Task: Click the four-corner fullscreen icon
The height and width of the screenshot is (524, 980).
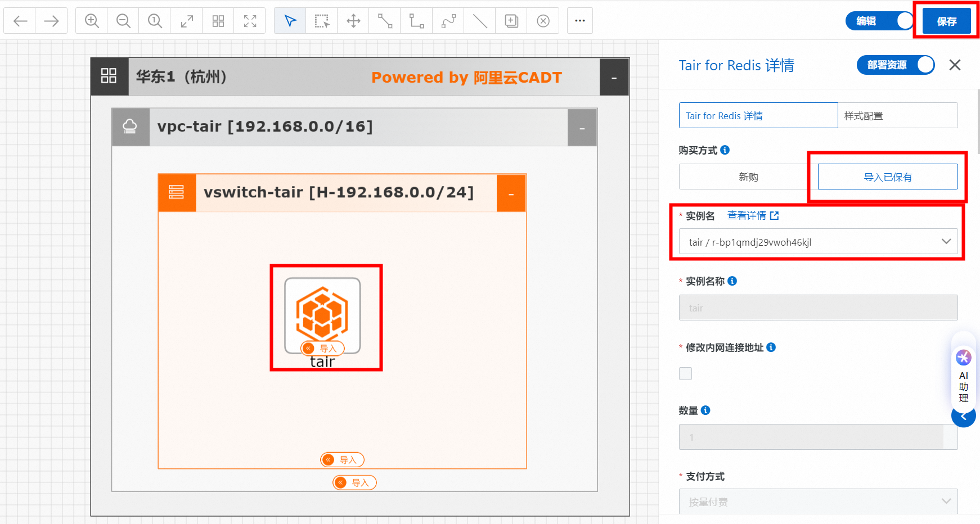Action: click(250, 21)
